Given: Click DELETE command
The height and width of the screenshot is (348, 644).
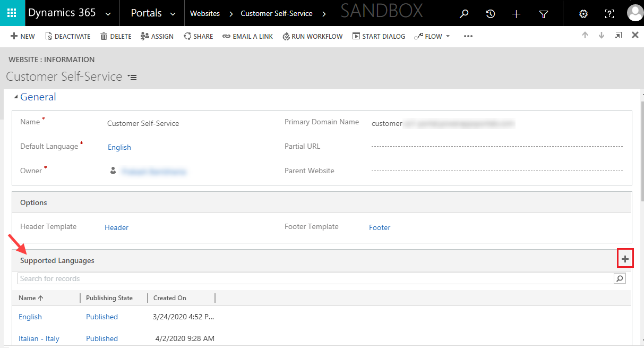Looking at the screenshot, I should point(116,36).
